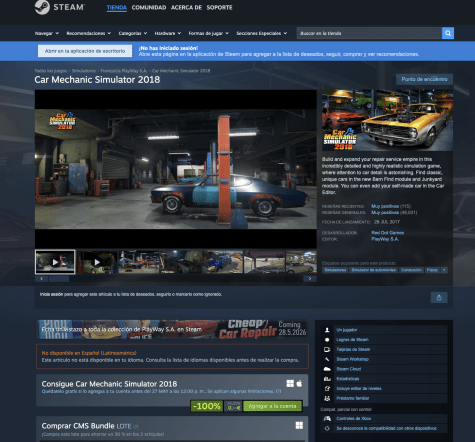Click the main video player

click(x=176, y=169)
